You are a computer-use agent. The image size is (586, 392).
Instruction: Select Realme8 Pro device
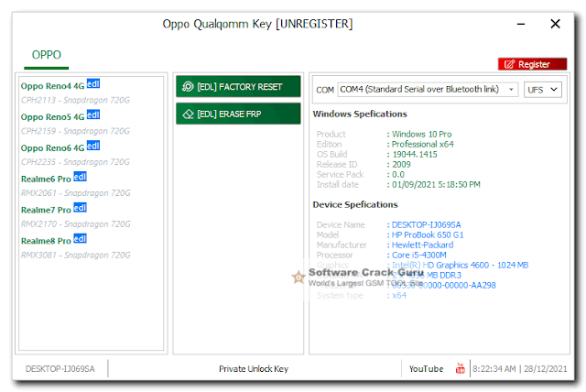(x=46, y=241)
